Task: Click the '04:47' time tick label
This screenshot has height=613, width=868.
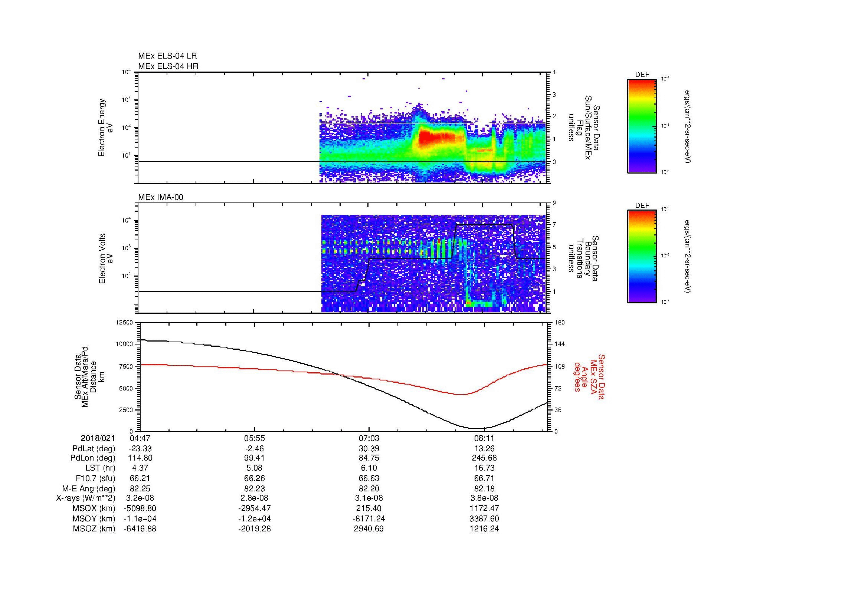Action: point(140,438)
